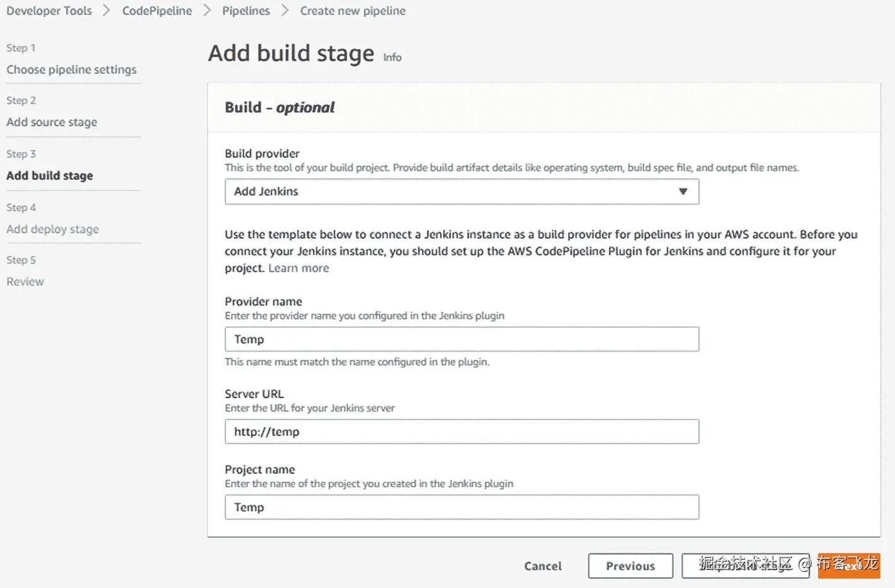895x588 pixels.
Task: Focus the Server URL text field
Action: (x=461, y=432)
